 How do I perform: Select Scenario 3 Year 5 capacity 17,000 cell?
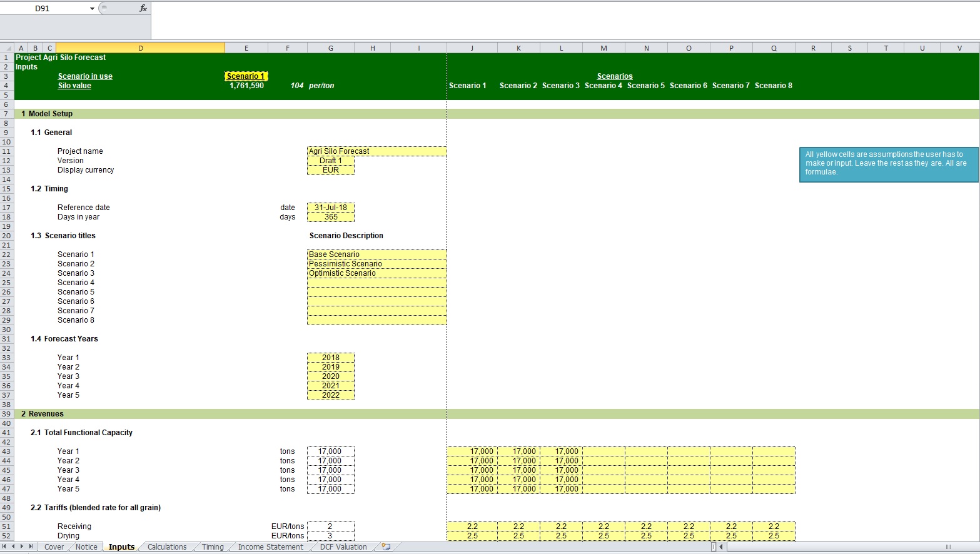562,489
